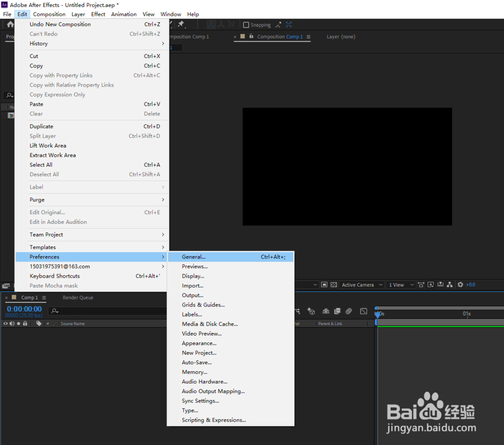The image size is (504, 445).
Task: Open the 1 View layout dropdown
Action: [x=401, y=285]
